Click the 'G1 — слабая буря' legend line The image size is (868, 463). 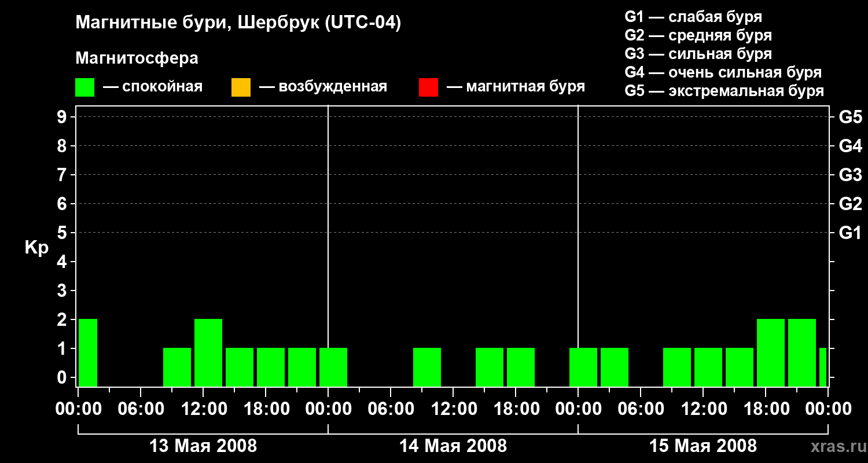pyautogui.click(x=693, y=17)
